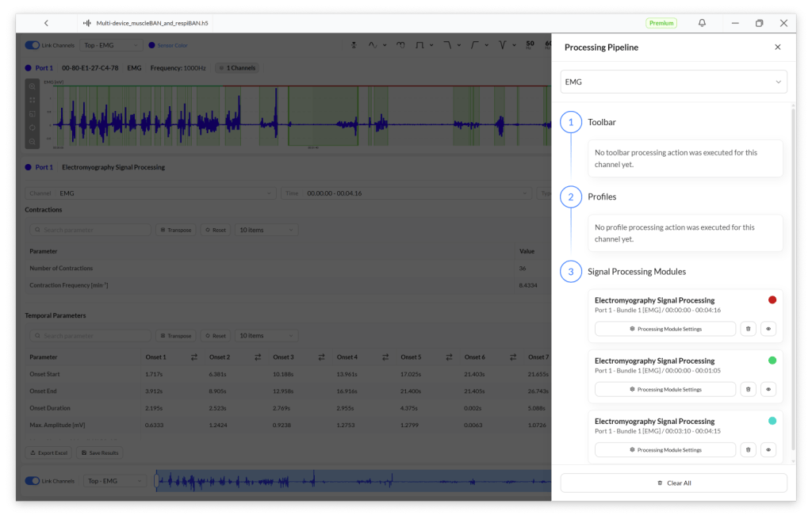This screenshot has width=812, height=519.
Task: Delete the 00:03:10 - 00:04:15 module with trash icon
Action: [x=748, y=450]
